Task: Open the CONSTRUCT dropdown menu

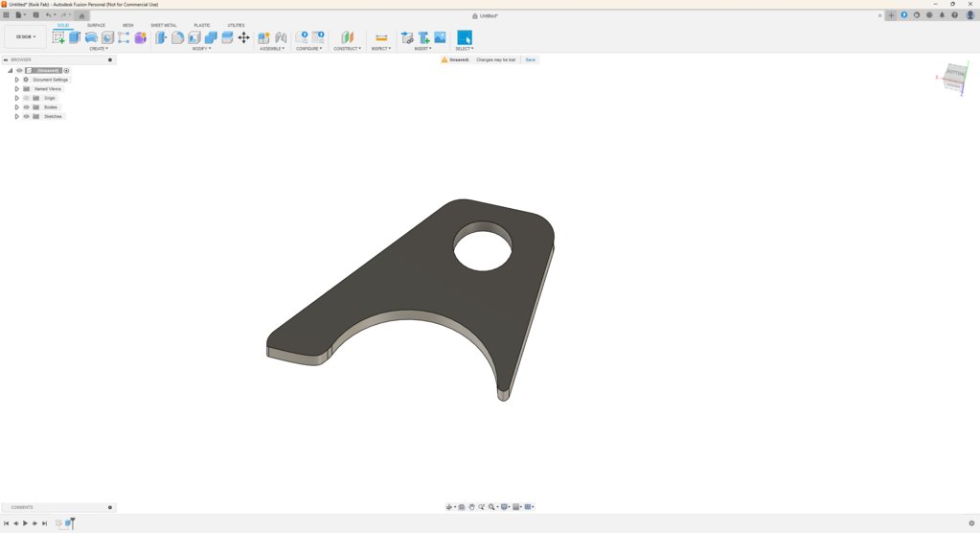Action: tap(347, 49)
